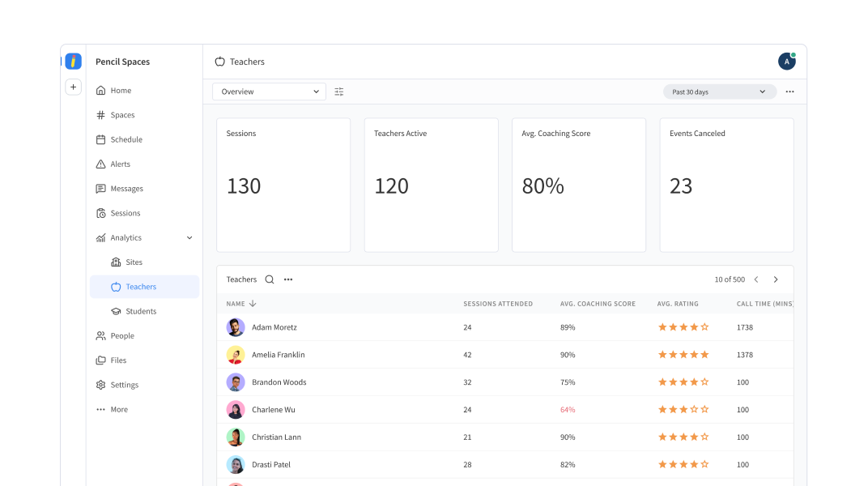Click Charlene Wu's 64% coaching score
Image resolution: width=868 pixels, height=486 pixels.
tap(568, 410)
